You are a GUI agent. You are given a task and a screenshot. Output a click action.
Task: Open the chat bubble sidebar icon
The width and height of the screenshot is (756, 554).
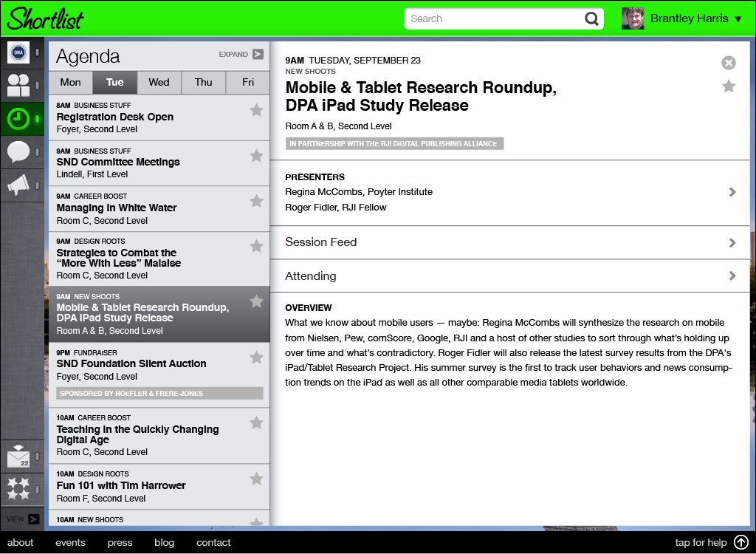(x=18, y=152)
